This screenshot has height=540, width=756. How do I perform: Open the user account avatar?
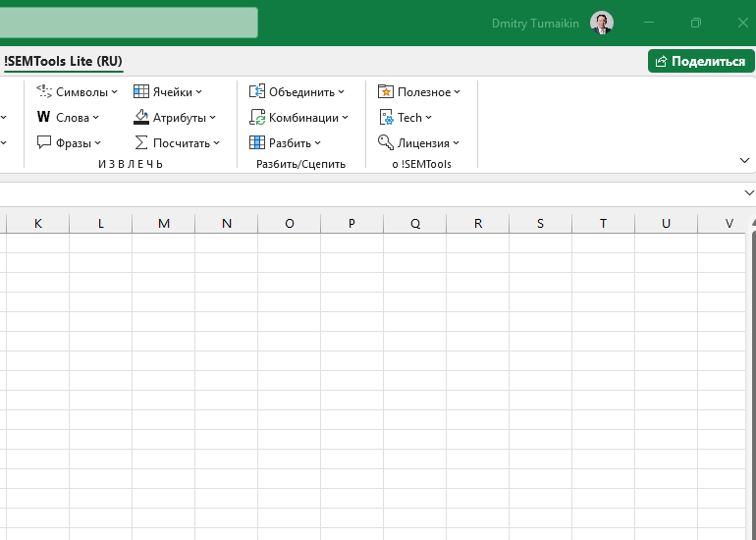602,23
